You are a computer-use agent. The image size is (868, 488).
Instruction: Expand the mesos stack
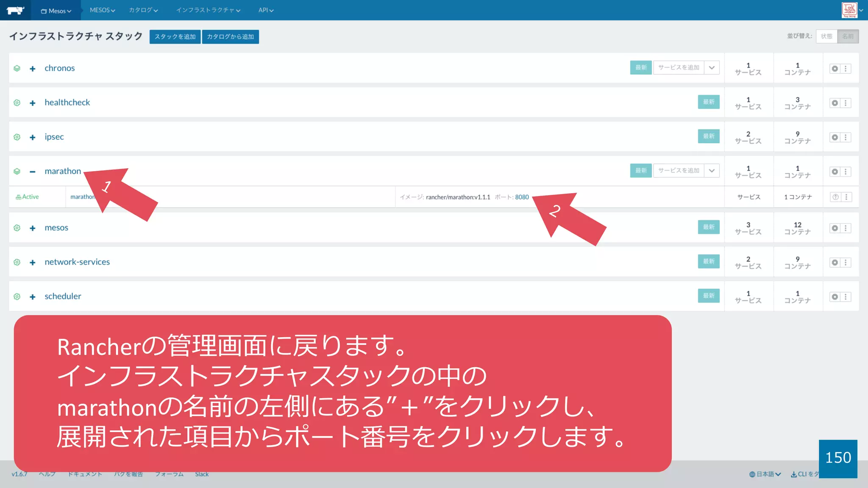click(x=33, y=228)
